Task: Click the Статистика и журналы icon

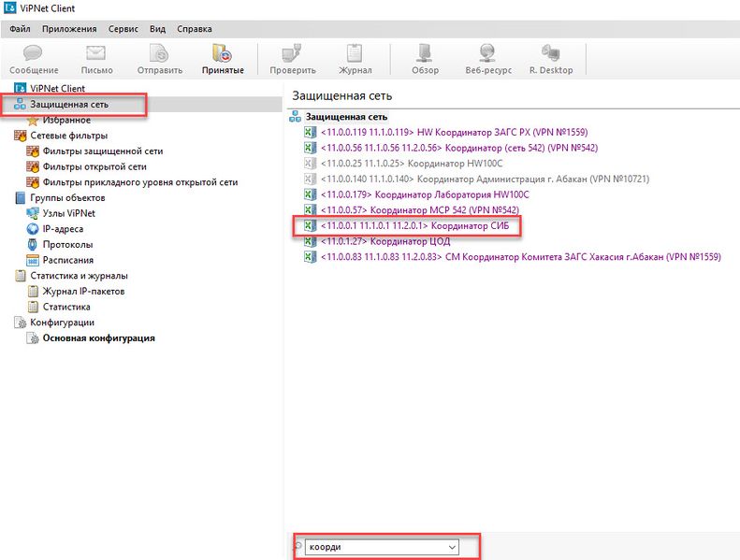Action: [21, 276]
